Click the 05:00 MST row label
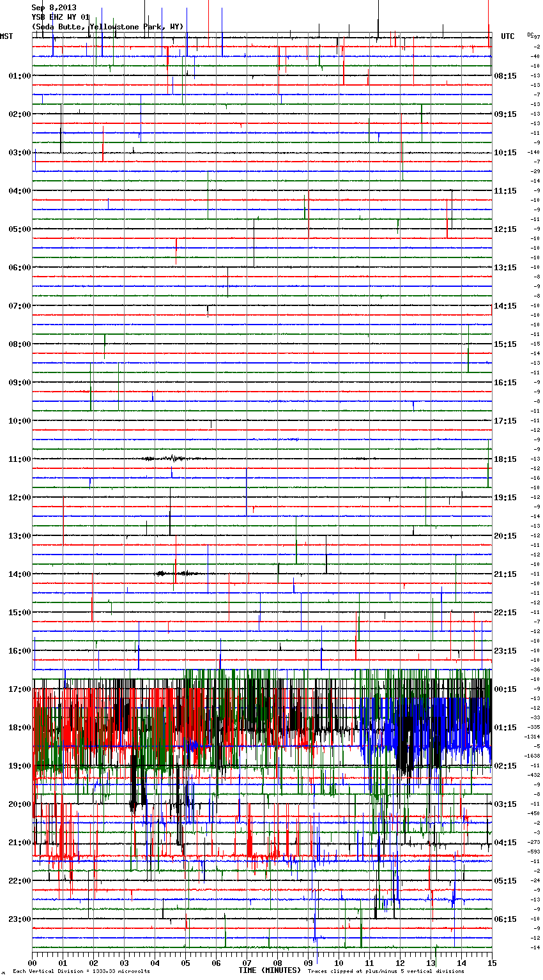The width and height of the screenshot is (543, 980). pos(20,229)
